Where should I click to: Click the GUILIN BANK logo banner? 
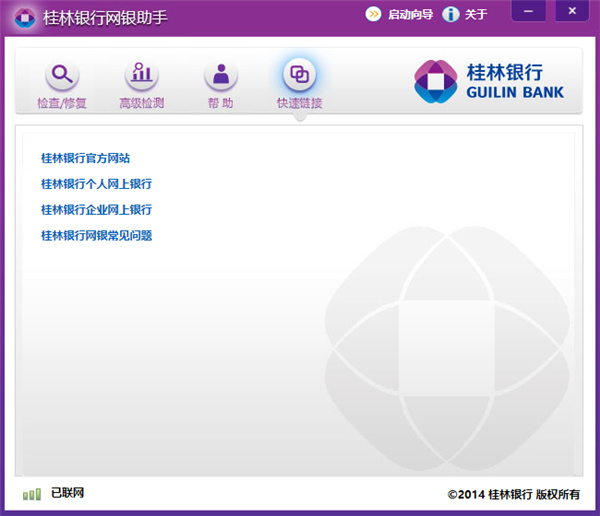[x=489, y=82]
